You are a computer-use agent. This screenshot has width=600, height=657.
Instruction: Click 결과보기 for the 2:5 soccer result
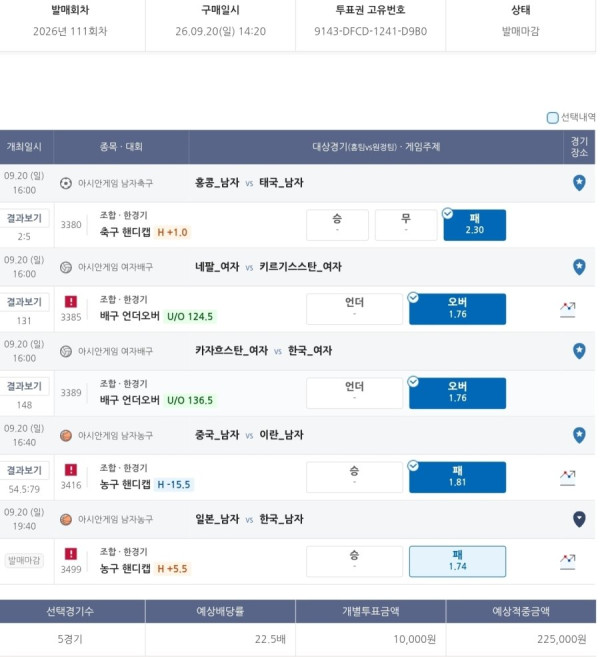point(24,218)
